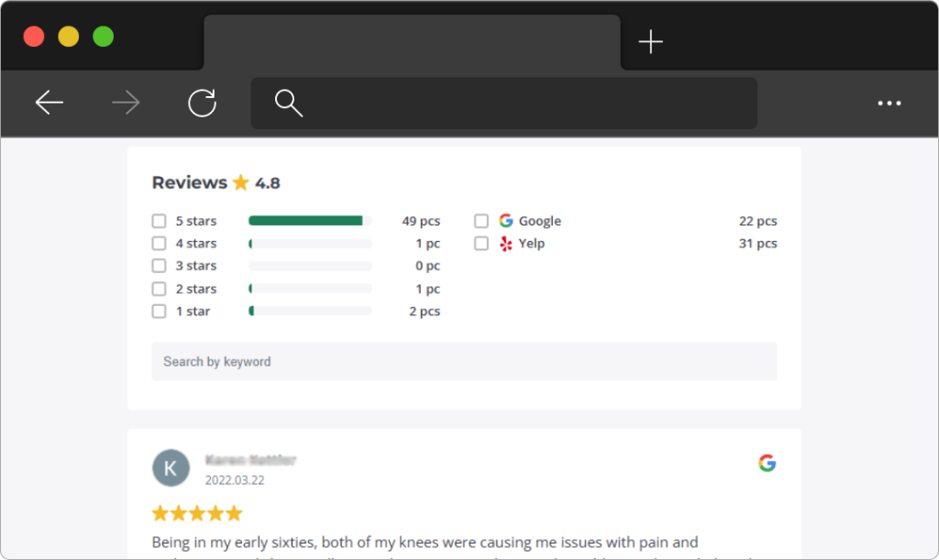This screenshot has height=560, width=939.
Task: Click the 5 stars progress bar
Action: [310, 221]
